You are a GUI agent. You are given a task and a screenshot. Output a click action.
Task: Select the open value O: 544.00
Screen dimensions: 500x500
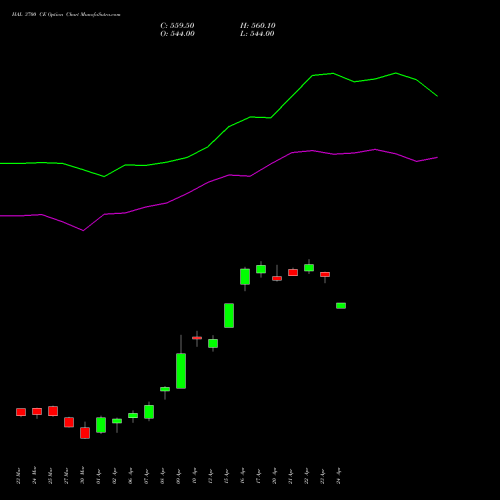pyautogui.click(x=177, y=34)
